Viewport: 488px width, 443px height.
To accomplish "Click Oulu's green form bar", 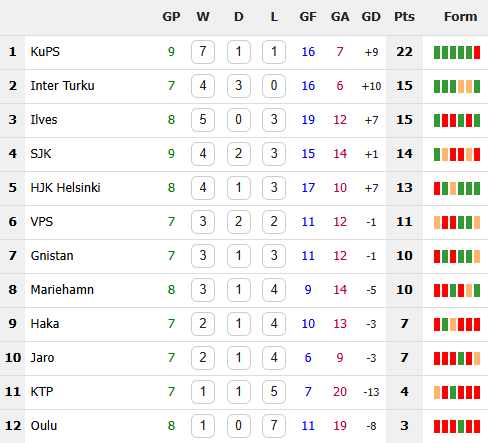I will [461, 426].
